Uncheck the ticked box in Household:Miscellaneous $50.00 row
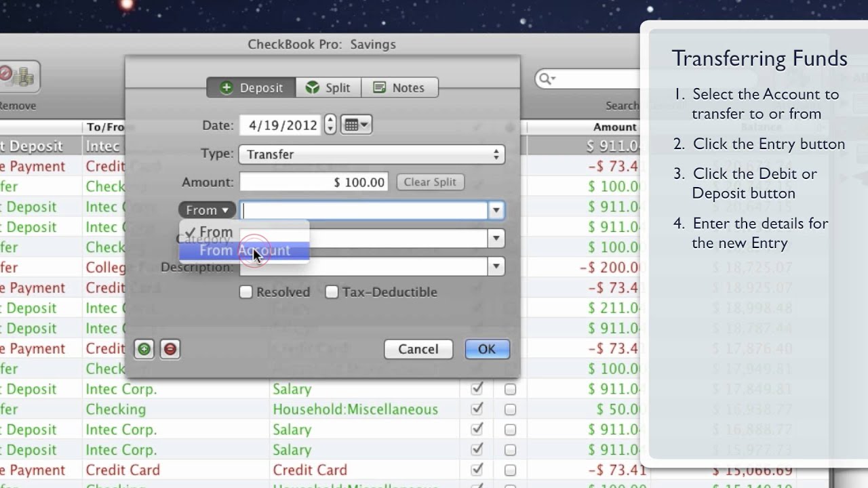 click(477, 409)
